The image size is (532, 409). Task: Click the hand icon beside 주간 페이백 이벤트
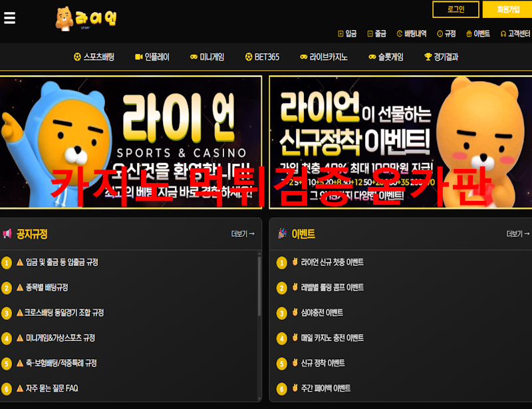[295, 388]
